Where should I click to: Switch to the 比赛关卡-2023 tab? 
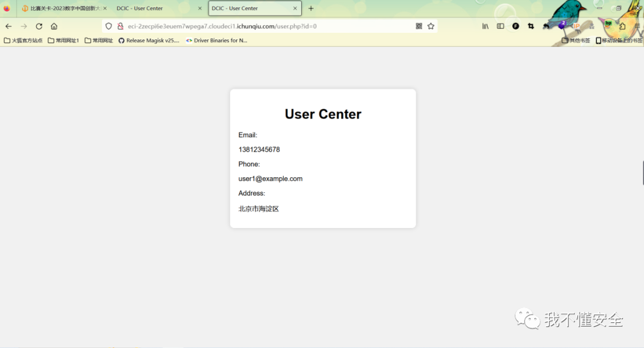(x=64, y=8)
